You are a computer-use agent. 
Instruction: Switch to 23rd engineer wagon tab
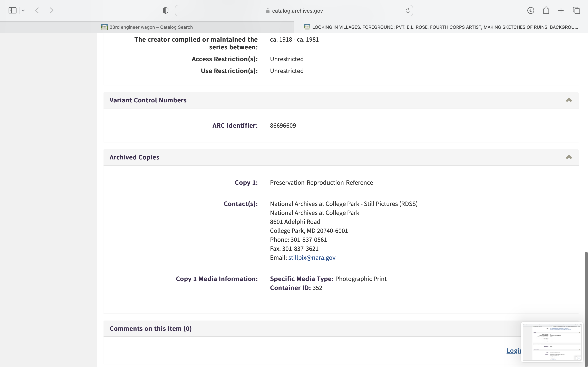tap(151, 27)
